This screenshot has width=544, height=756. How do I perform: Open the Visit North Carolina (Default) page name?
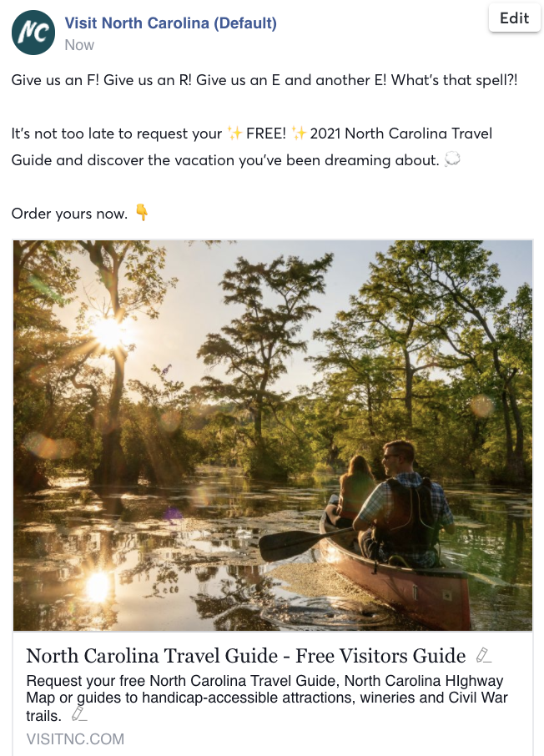(170, 23)
